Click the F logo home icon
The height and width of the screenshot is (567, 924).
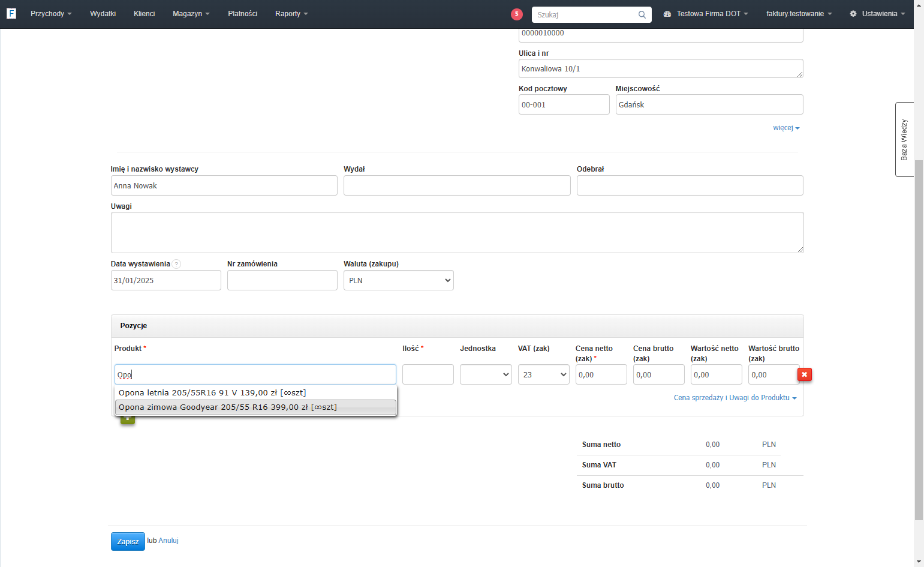coord(11,13)
